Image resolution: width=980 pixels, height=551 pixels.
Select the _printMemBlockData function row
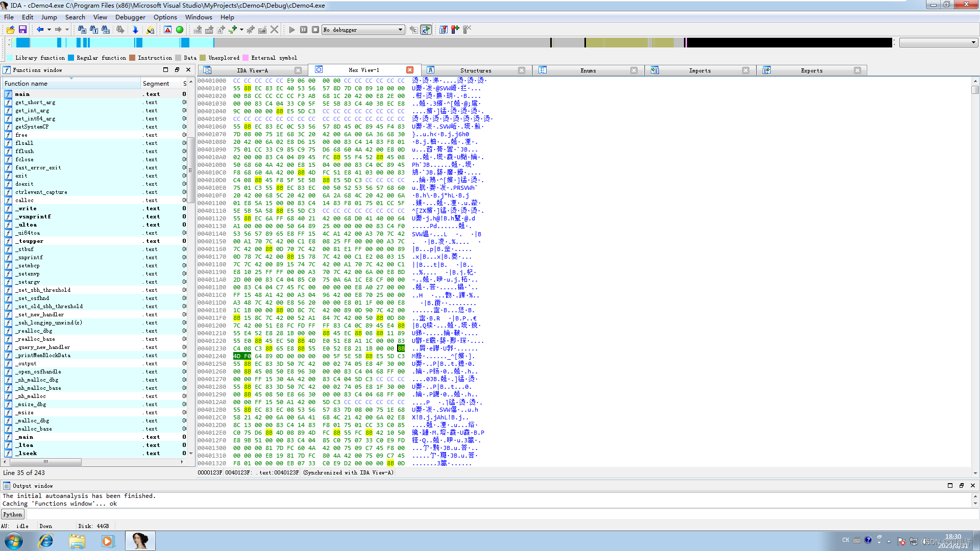click(x=94, y=355)
